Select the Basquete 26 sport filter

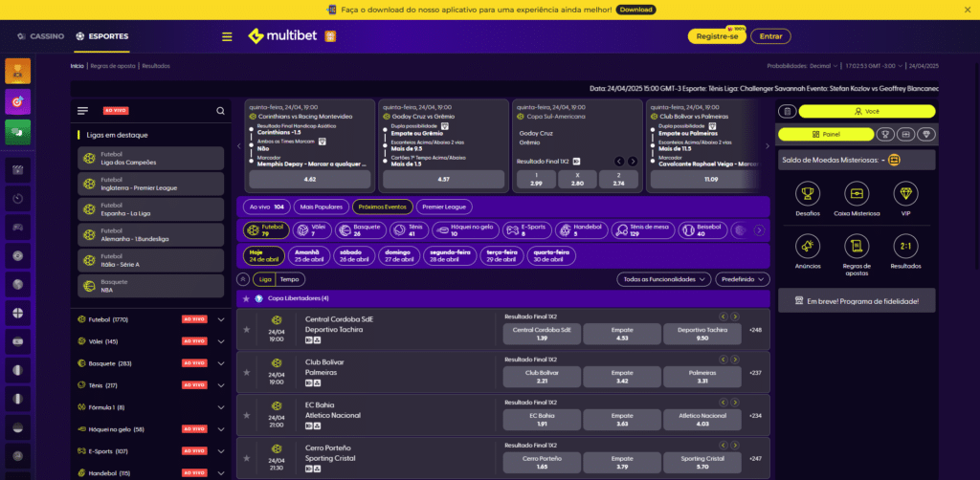(x=360, y=230)
